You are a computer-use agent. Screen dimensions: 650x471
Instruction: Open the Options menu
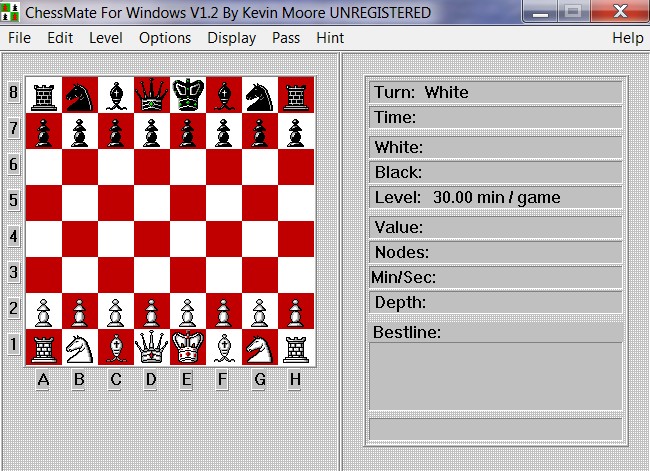[165, 38]
